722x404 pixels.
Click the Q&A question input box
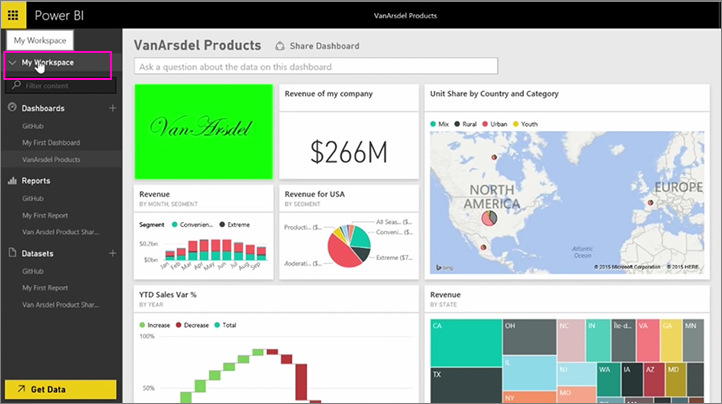(x=316, y=66)
